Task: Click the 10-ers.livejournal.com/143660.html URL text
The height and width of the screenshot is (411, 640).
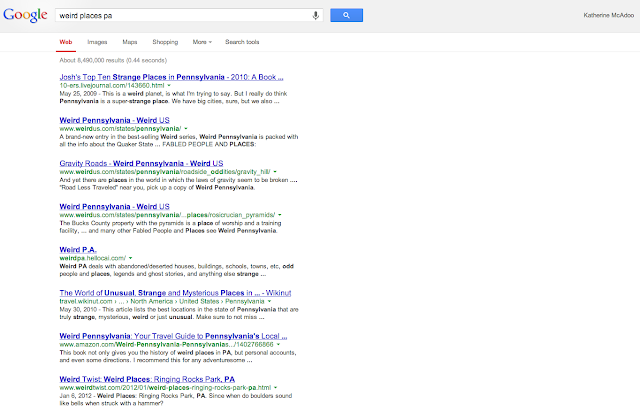Action: point(112,85)
